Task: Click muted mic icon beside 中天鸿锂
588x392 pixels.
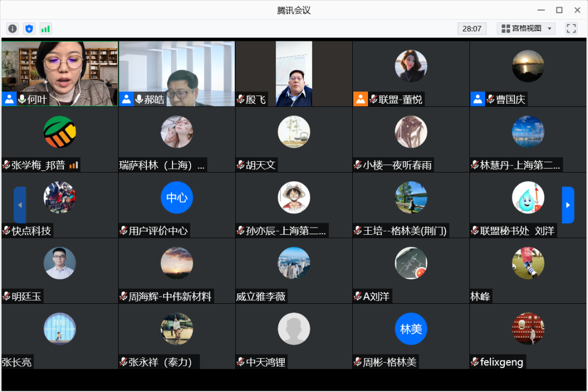Action: pos(241,362)
